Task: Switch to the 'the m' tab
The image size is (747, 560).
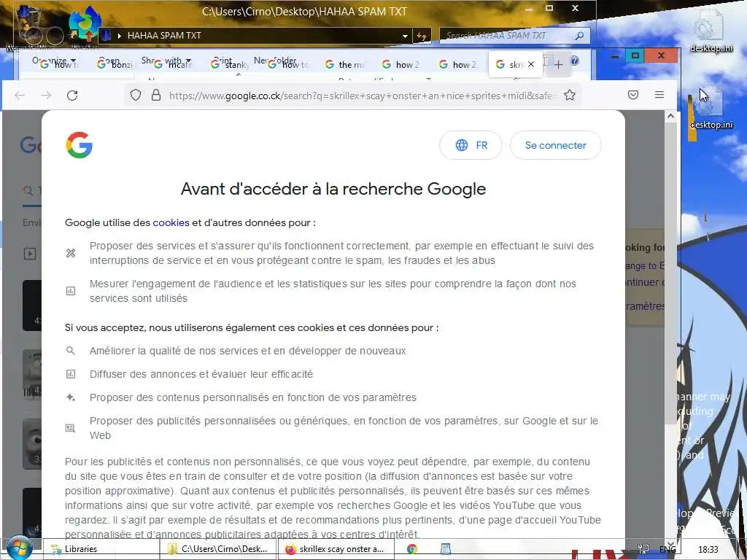Action: (x=344, y=64)
